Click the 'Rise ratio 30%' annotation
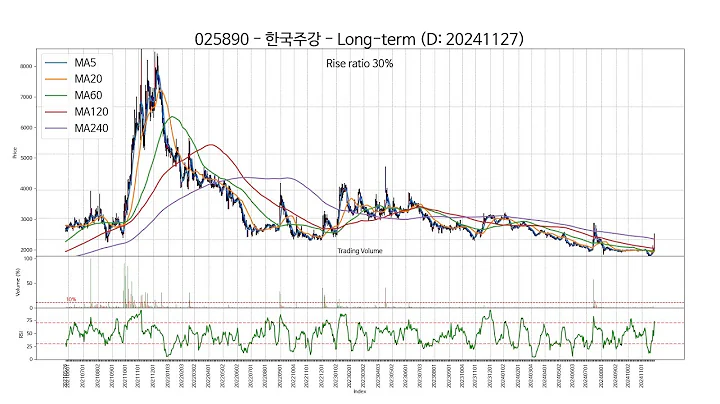Image resolution: width=720 pixels, height=404 pixels. 360,63
